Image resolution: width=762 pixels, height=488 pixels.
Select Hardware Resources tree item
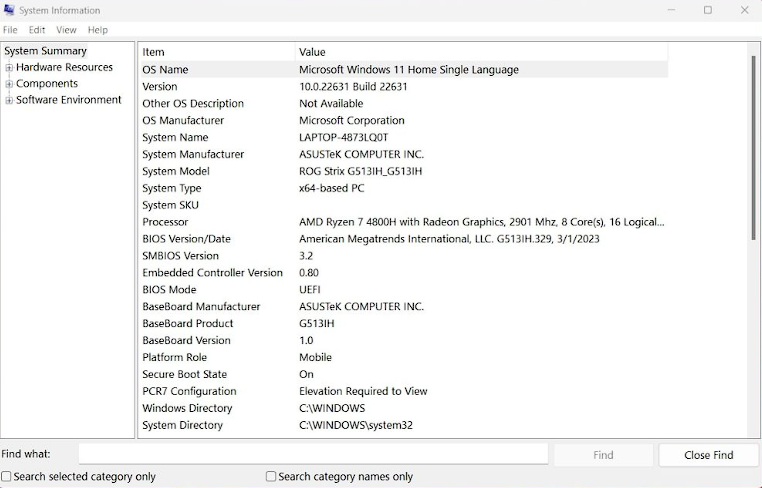point(64,67)
